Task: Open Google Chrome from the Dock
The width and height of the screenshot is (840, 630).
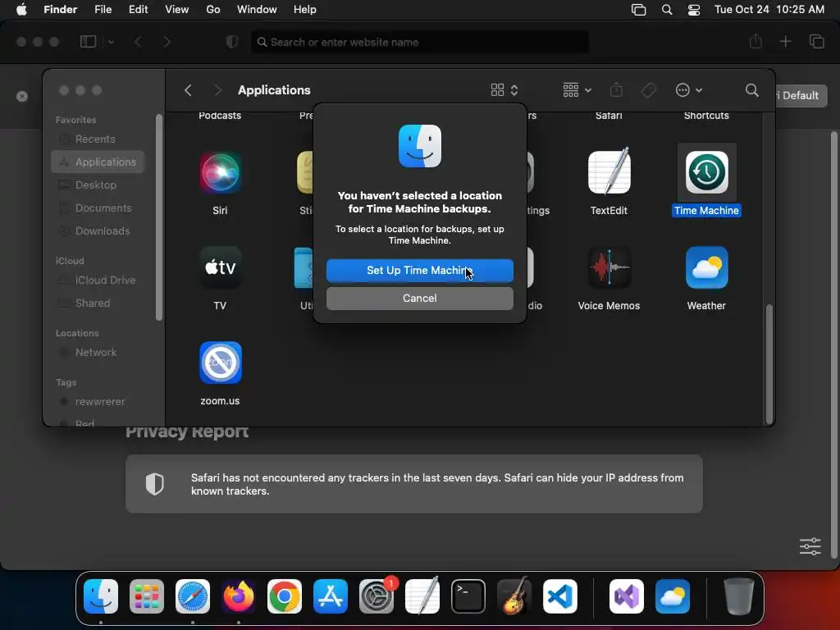Action: click(x=285, y=596)
